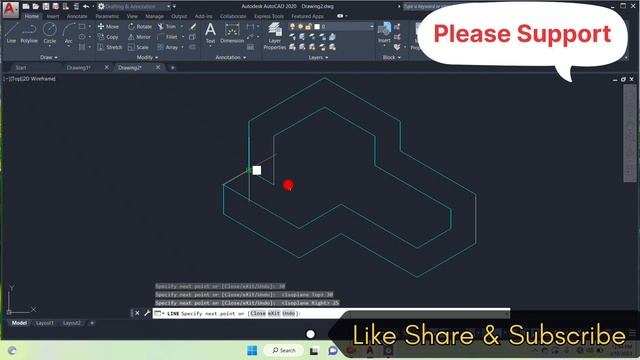Open the View ribbon tab
Viewport: 640px width, 360px height.
[x=132, y=16]
